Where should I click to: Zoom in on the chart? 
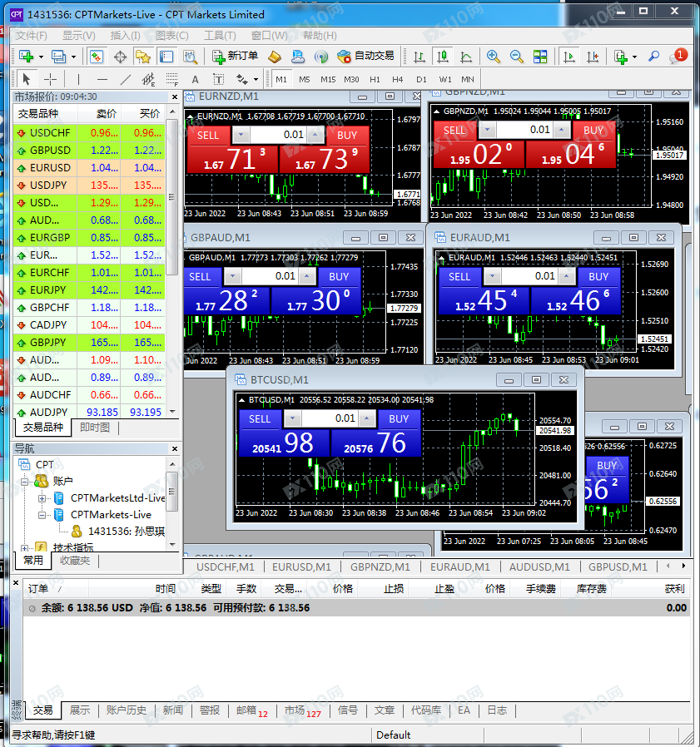493,57
